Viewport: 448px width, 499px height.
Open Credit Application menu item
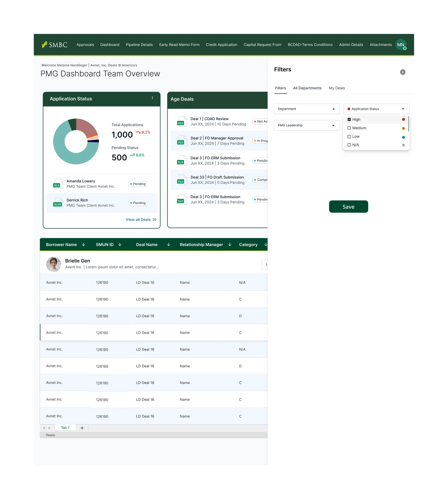tap(221, 45)
